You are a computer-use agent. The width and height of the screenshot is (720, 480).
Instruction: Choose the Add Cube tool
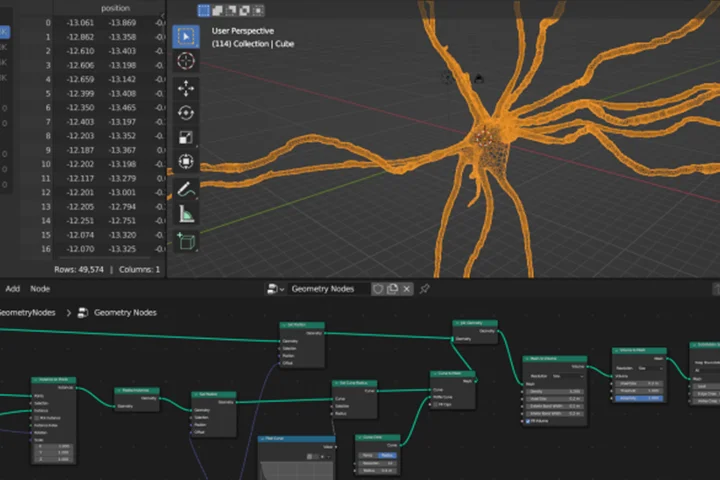[186, 241]
